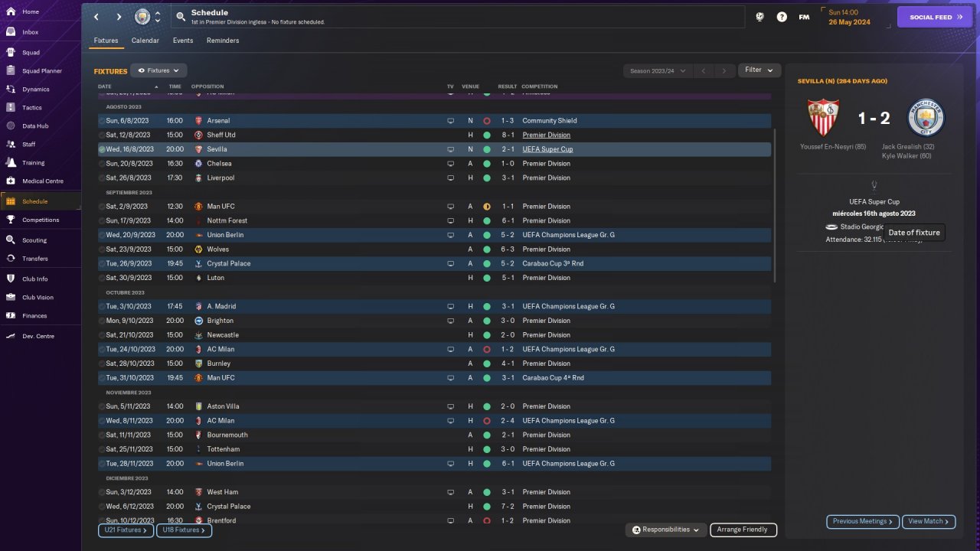The height and width of the screenshot is (551, 980).
Task: Go to the next season with the right chevron
Action: [x=724, y=71]
